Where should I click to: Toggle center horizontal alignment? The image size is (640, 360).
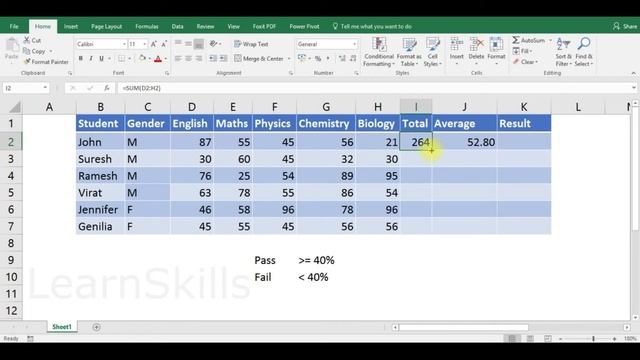point(188,59)
